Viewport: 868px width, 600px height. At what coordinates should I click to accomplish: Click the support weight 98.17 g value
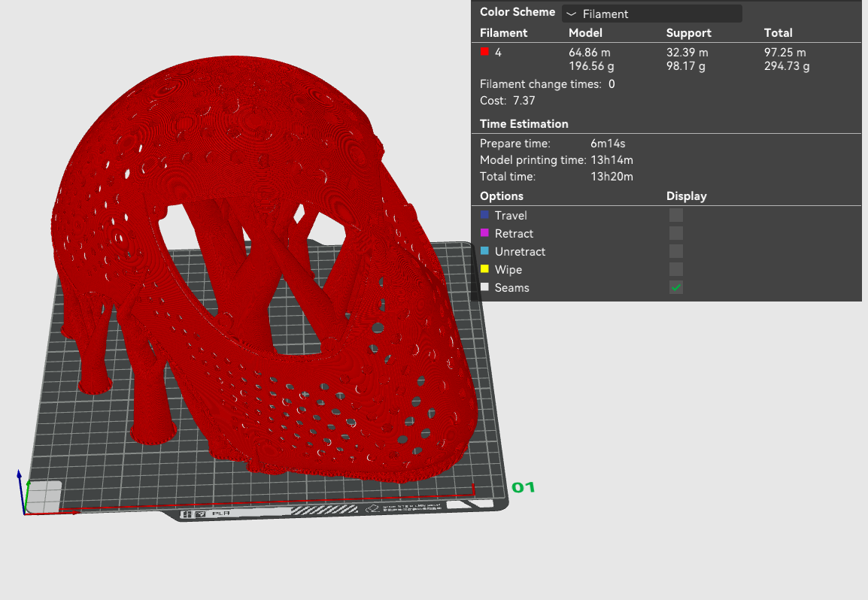[x=685, y=66]
